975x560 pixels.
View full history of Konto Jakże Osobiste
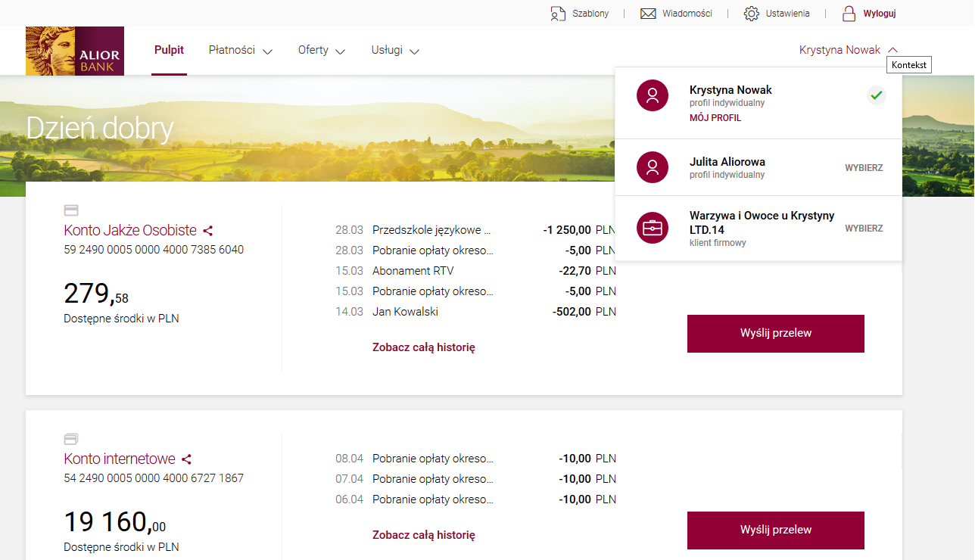pos(424,347)
